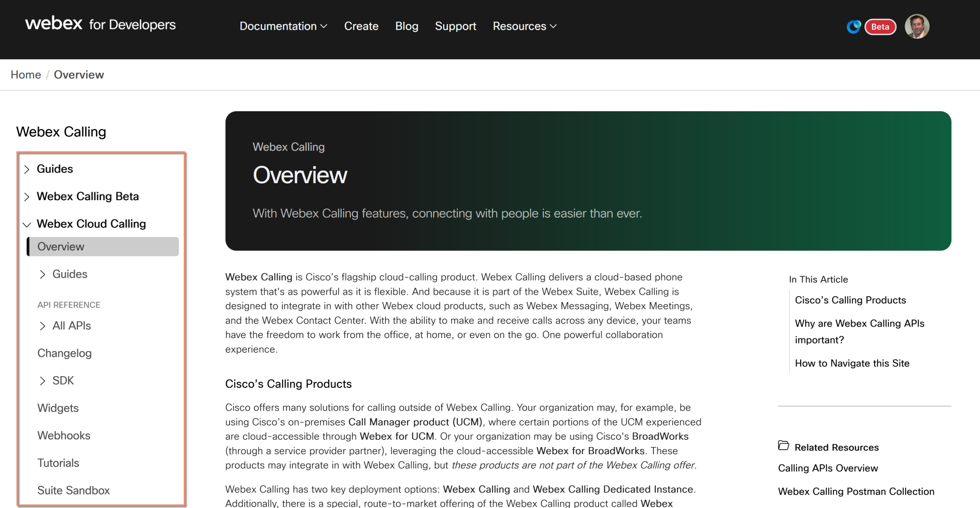Viewport: 980px width, 508px height.
Task: Click bold Webex for UCM text
Action: coord(397,437)
